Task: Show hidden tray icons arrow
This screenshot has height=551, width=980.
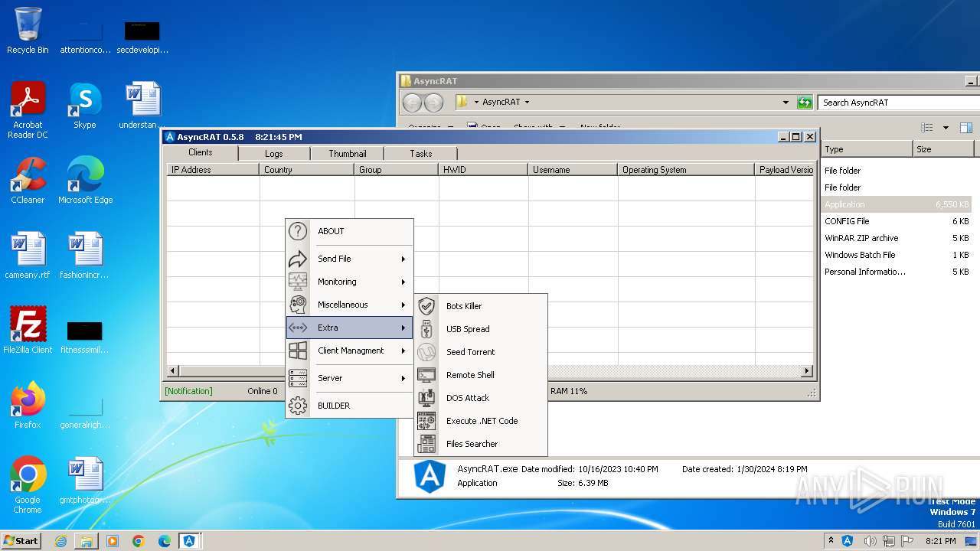Action: [x=831, y=540]
